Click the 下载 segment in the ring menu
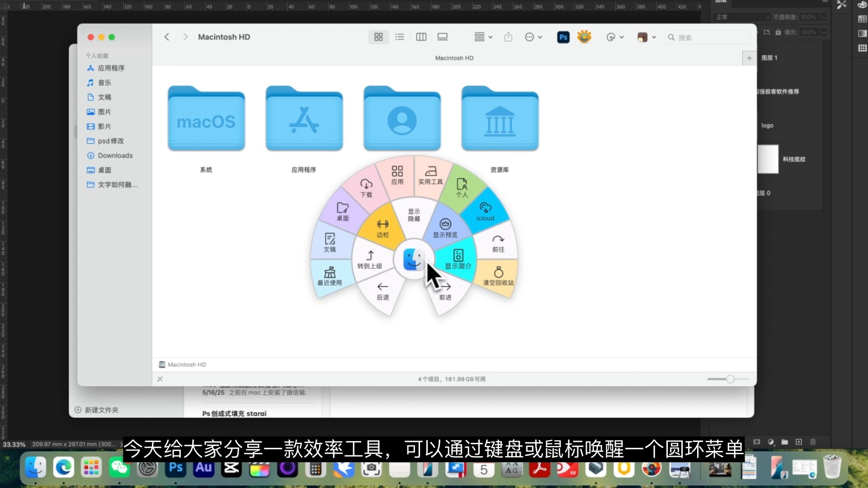This screenshot has height=488, width=868. click(366, 188)
